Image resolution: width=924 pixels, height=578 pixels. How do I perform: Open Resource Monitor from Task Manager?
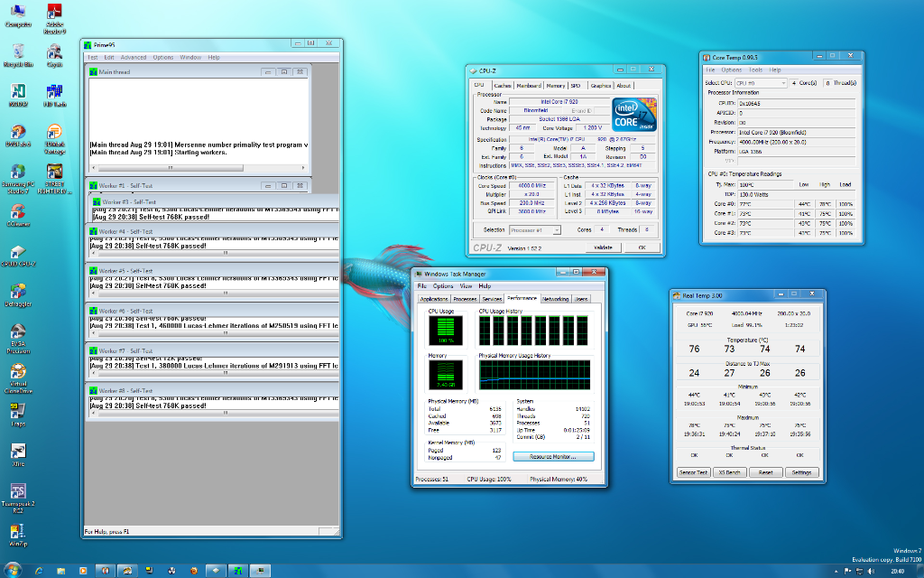[553, 456]
